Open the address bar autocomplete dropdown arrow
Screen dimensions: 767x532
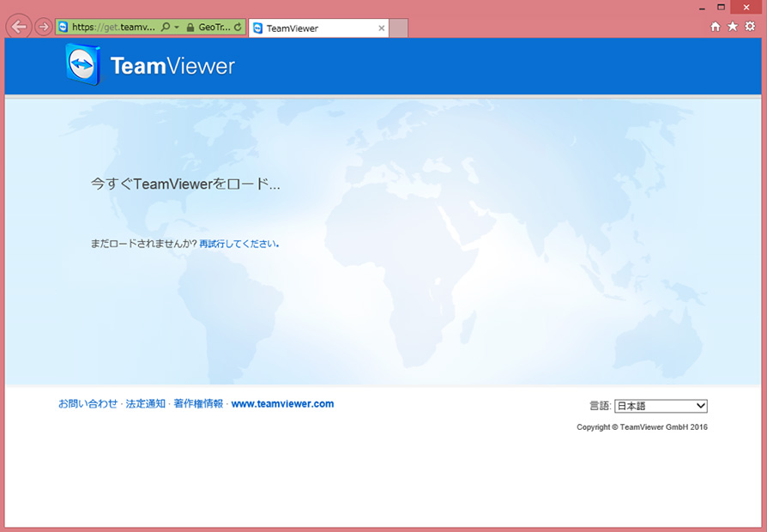(177, 27)
